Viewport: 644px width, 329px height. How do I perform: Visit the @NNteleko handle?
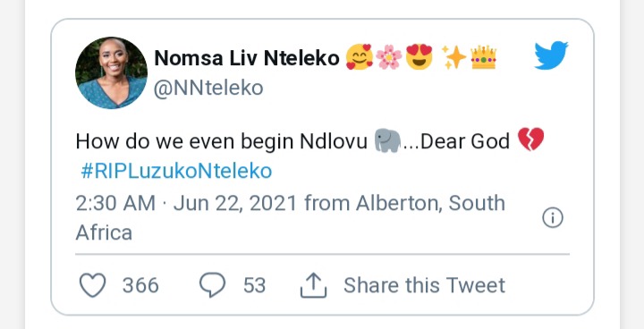coord(208,88)
